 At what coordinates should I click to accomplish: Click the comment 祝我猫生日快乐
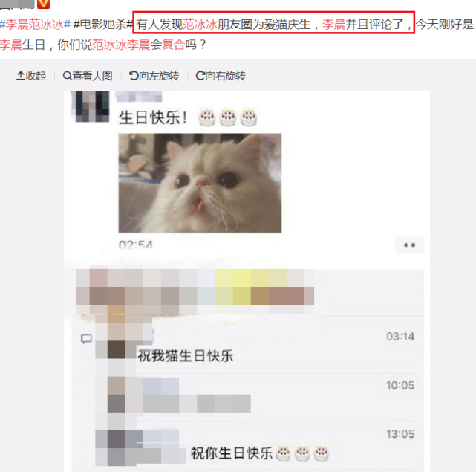(185, 355)
